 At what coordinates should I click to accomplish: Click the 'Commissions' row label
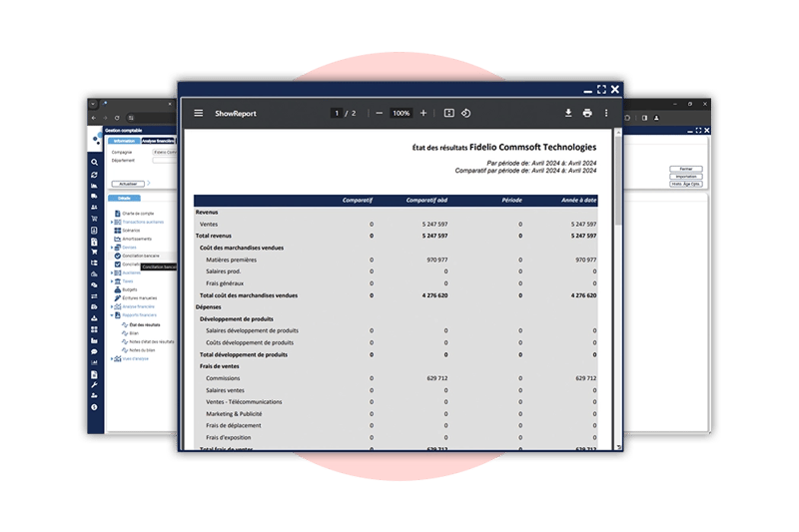(x=223, y=378)
